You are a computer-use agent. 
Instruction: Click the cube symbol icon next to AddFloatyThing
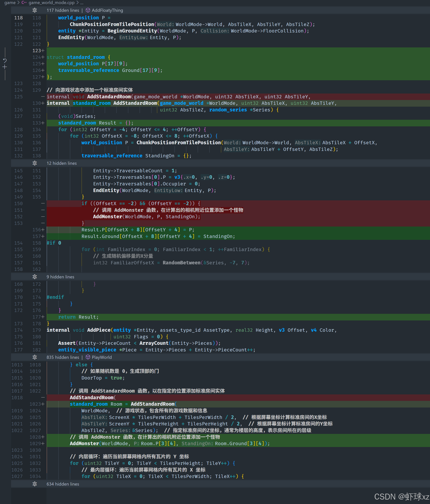tap(88, 10)
